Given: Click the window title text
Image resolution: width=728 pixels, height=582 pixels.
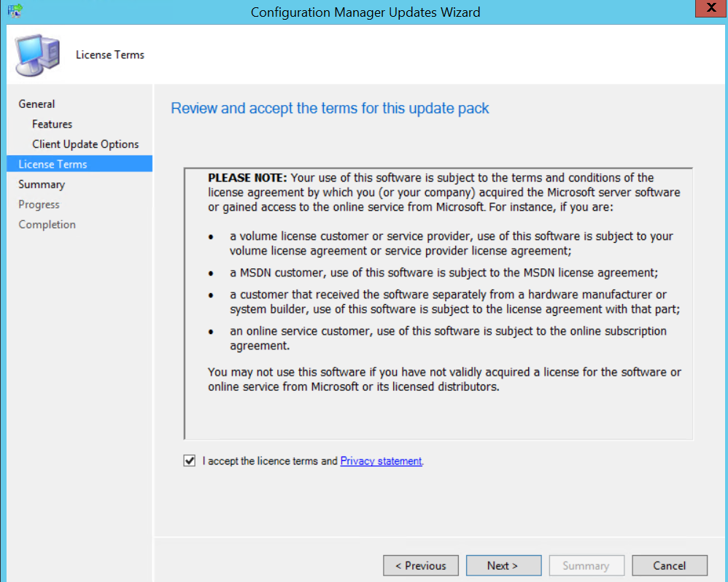Looking at the screenshot, I should coord(365,12).
